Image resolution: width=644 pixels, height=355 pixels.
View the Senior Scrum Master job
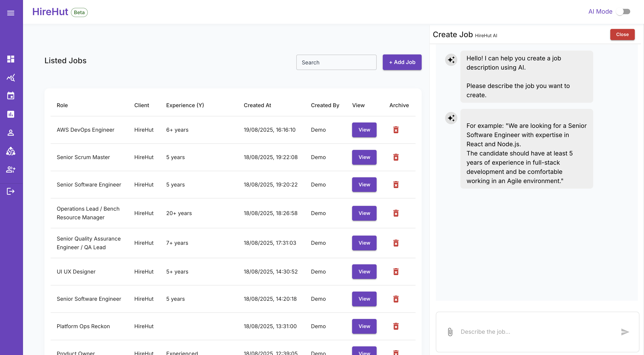click(x=364, y=157)
